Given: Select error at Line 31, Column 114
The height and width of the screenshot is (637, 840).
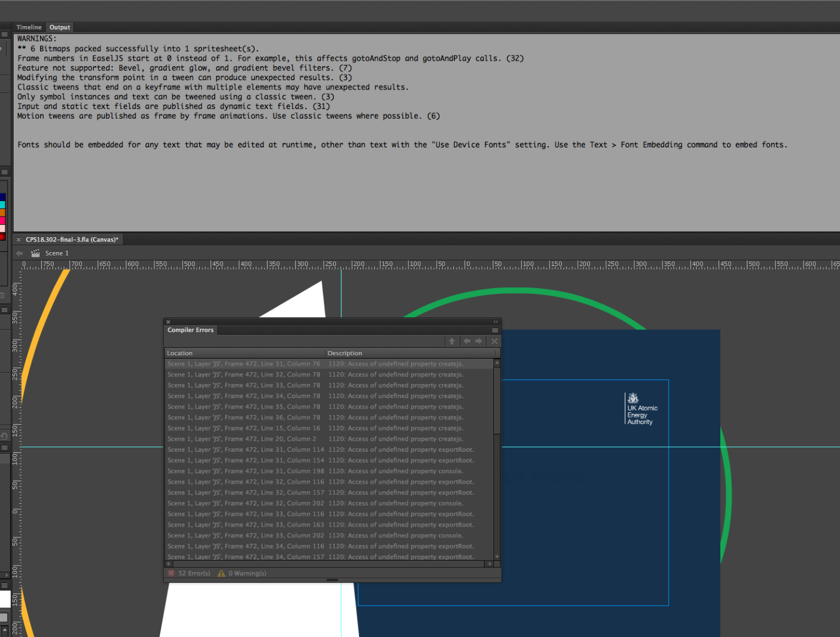Looking at the screenshot, I should tap(329, 449).
